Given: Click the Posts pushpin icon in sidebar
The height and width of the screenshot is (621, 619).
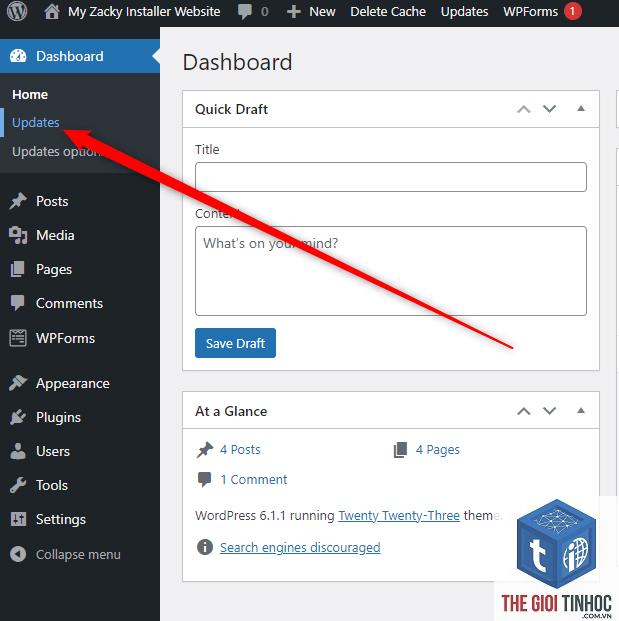Looking at the screenshot, I should (18, 201).
